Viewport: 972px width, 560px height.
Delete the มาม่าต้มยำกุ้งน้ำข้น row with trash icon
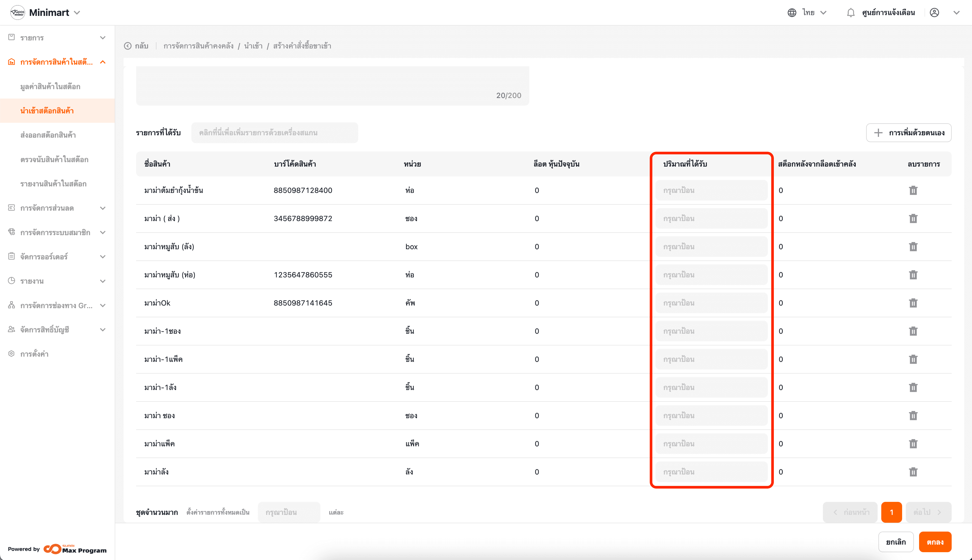(913, 190)
